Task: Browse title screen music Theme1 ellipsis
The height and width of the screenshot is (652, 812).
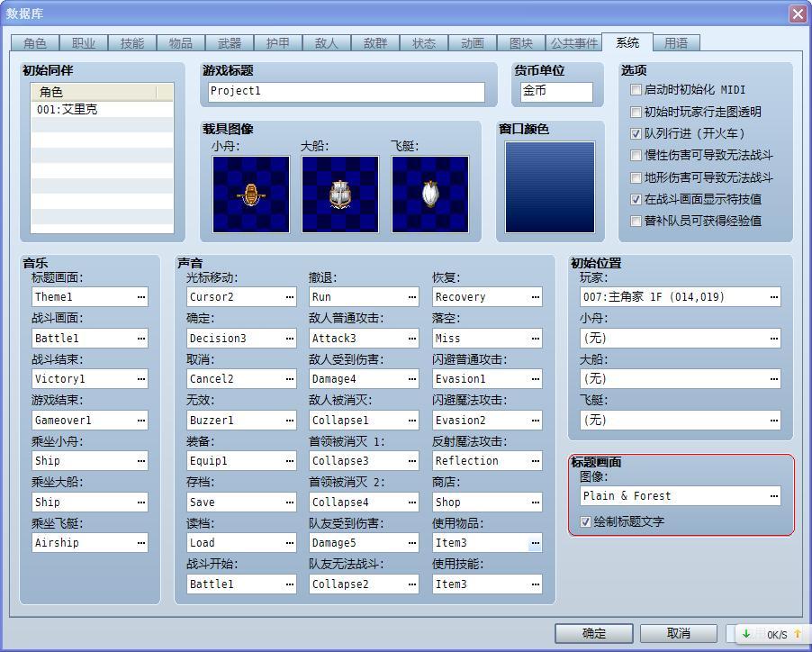Action: [140, 297]
